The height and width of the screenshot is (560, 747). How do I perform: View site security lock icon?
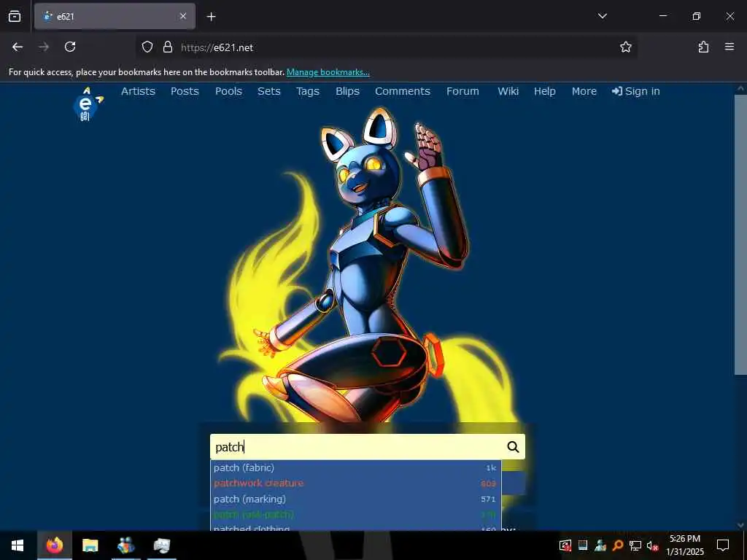point(167,47)
